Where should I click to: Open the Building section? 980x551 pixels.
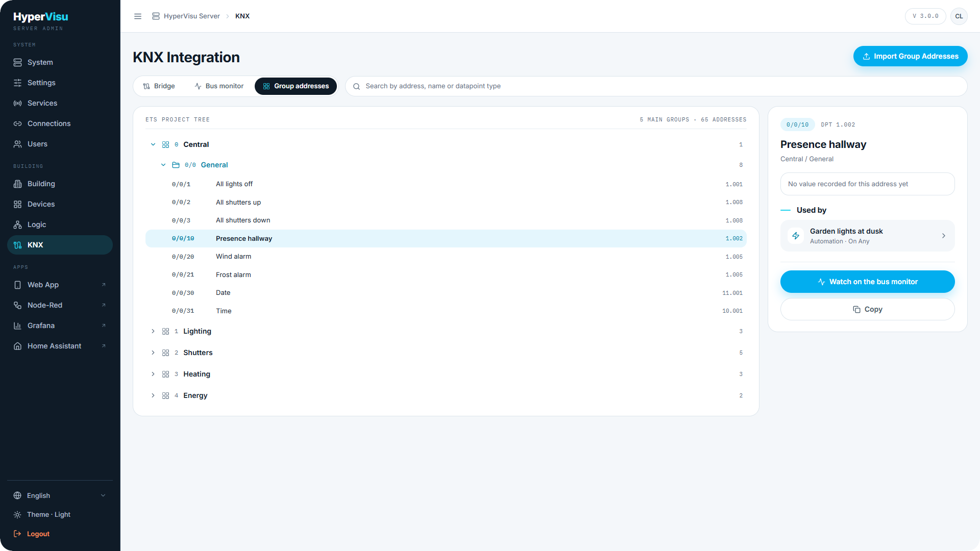point(60,184)
